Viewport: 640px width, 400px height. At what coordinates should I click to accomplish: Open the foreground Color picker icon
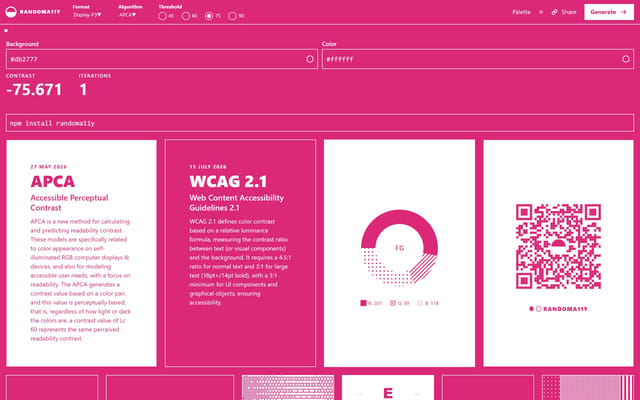click(626, 59)
